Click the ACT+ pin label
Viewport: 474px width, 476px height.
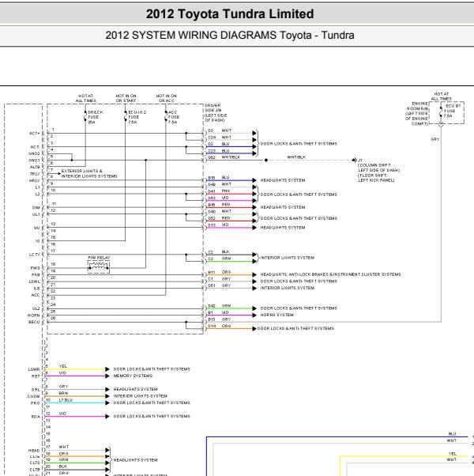click(35, 134)
